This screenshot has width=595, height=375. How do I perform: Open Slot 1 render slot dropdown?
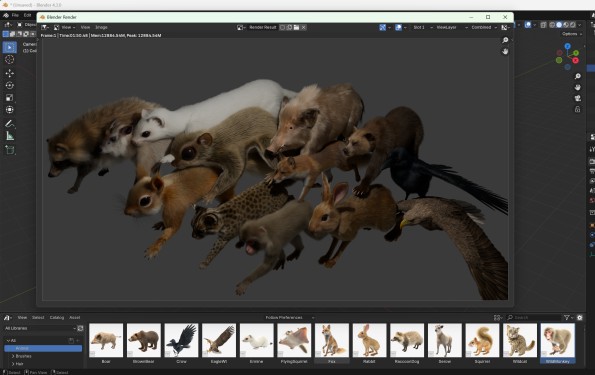click(x=422, y=27)
